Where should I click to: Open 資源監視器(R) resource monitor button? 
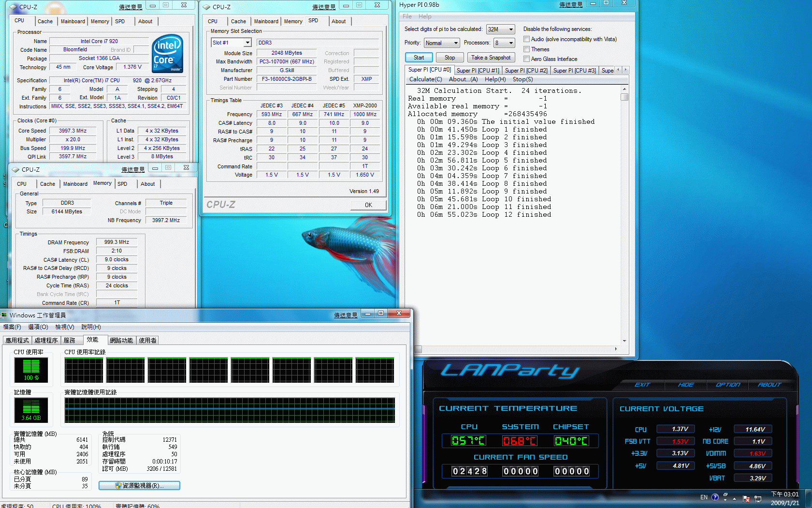[x=139, y=486]
